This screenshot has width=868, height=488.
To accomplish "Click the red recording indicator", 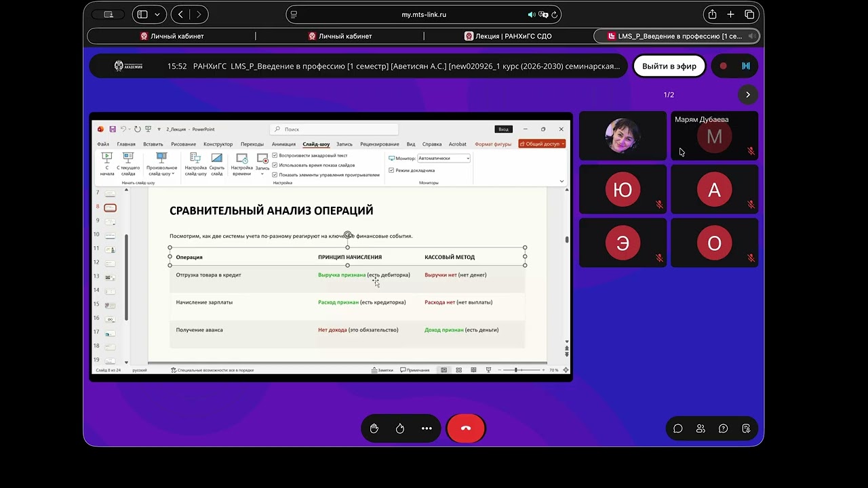I will (724, 66).
